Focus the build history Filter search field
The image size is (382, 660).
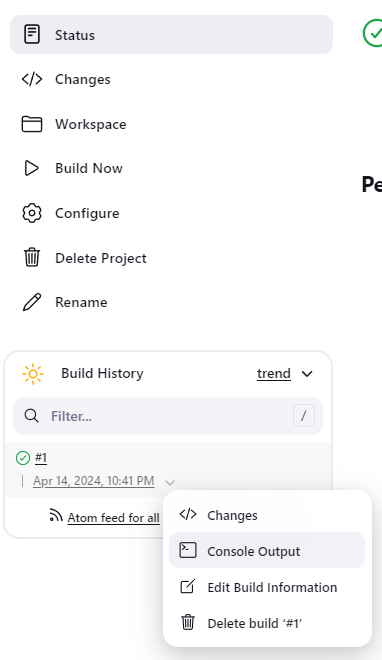[168, 416]
